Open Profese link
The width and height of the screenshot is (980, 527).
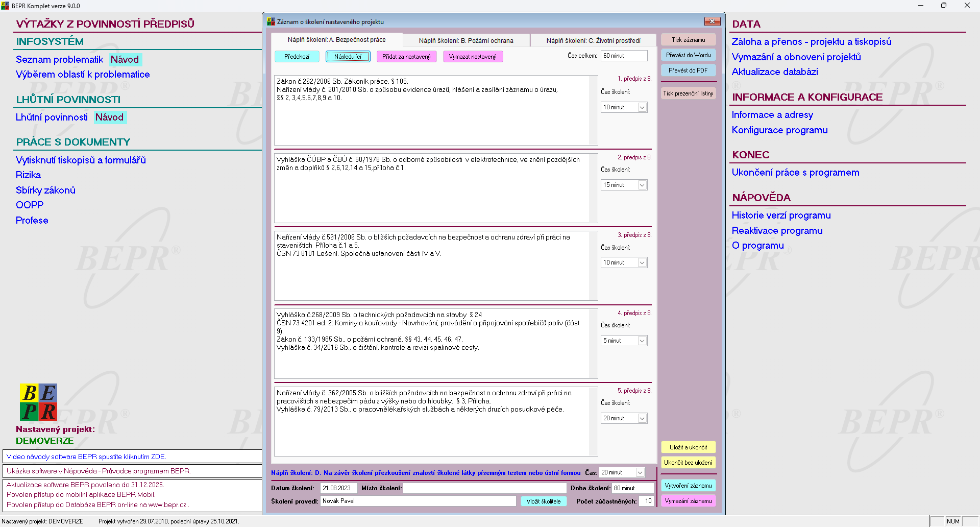[x=32, y=221]
